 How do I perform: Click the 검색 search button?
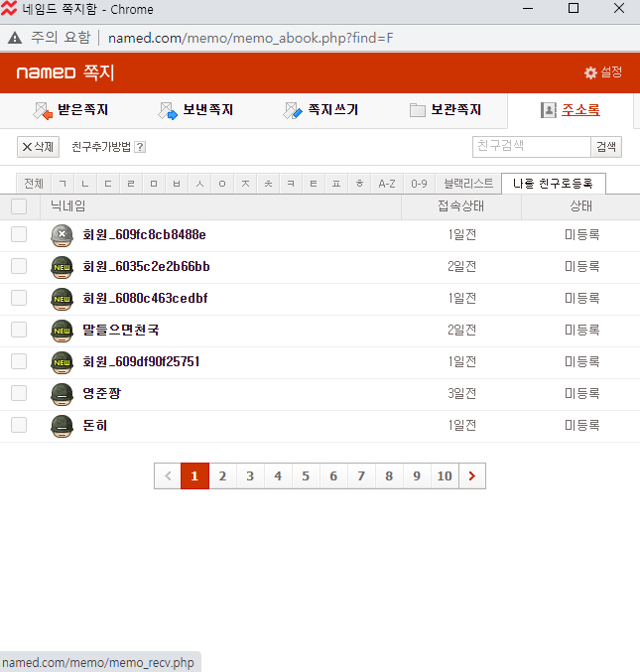click(606, 147)
